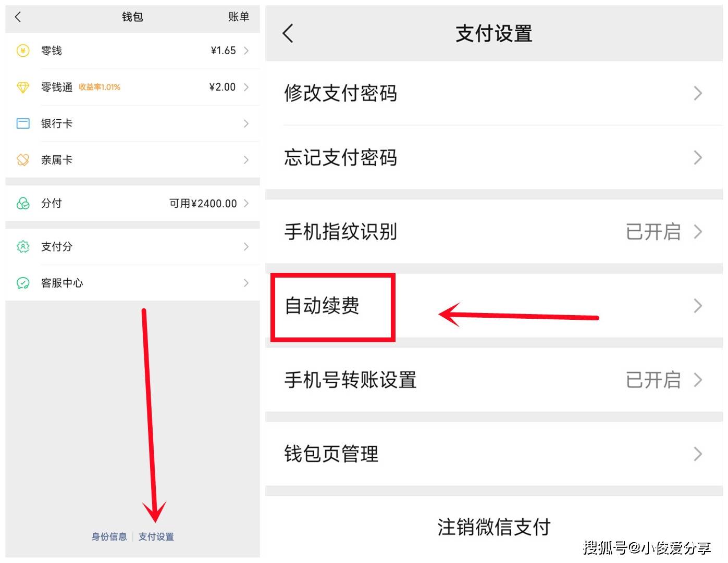
Task: Expand 修改支付密码 chevron
Action: tap(698, 94)
